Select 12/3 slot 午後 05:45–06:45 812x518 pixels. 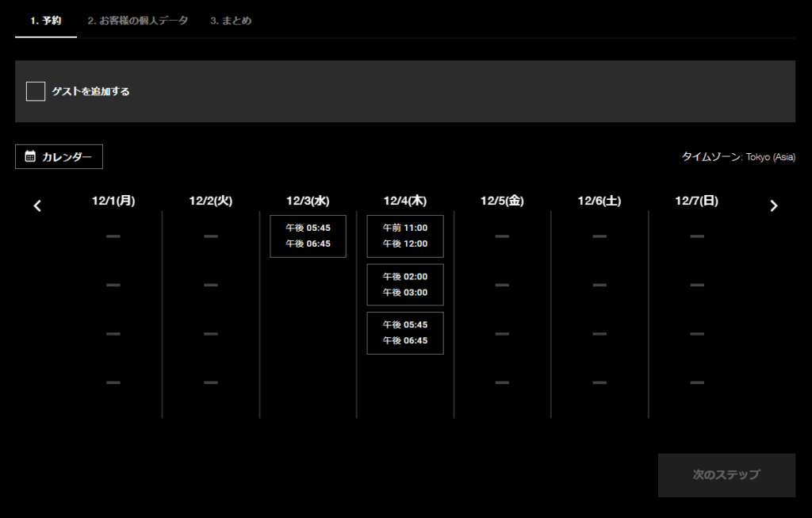pyautogui.click(x=308, y=236)
